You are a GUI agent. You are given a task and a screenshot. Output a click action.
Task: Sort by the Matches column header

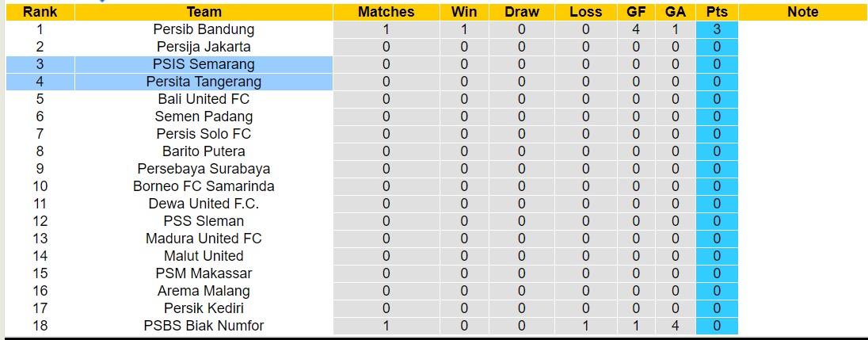click(386, 12)
